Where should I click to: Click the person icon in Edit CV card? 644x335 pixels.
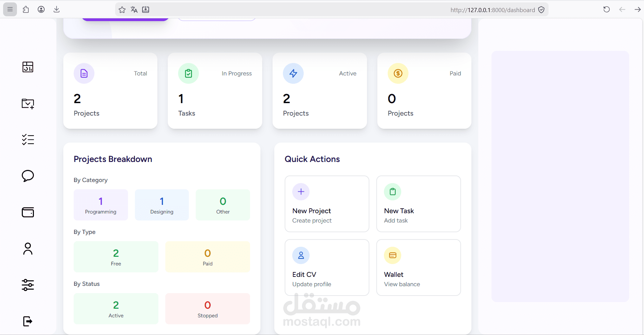[301, 255]
